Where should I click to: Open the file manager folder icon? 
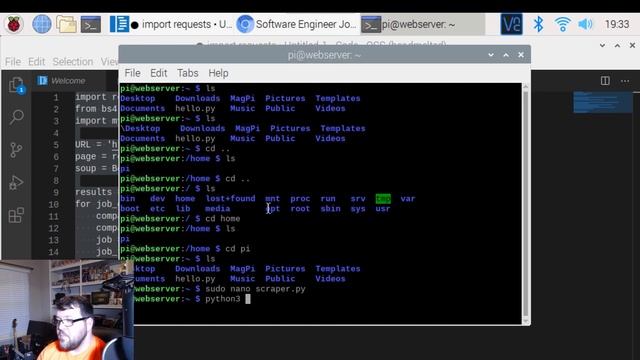point(66,24)
